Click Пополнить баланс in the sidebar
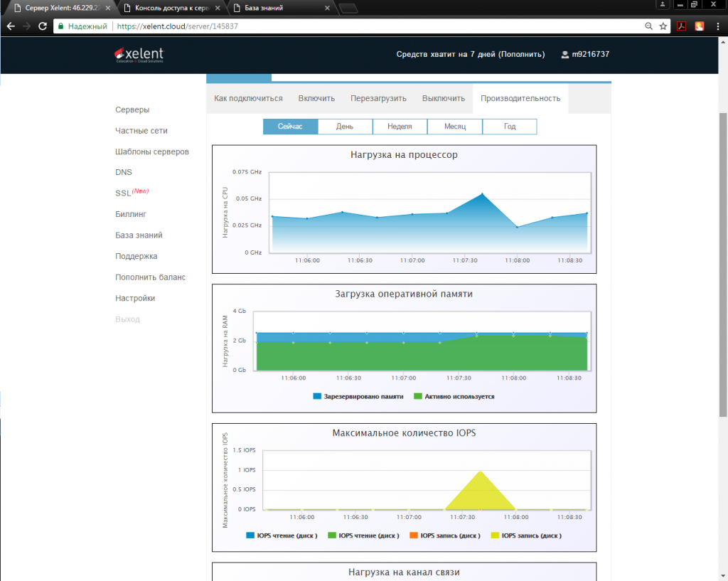 151,277
